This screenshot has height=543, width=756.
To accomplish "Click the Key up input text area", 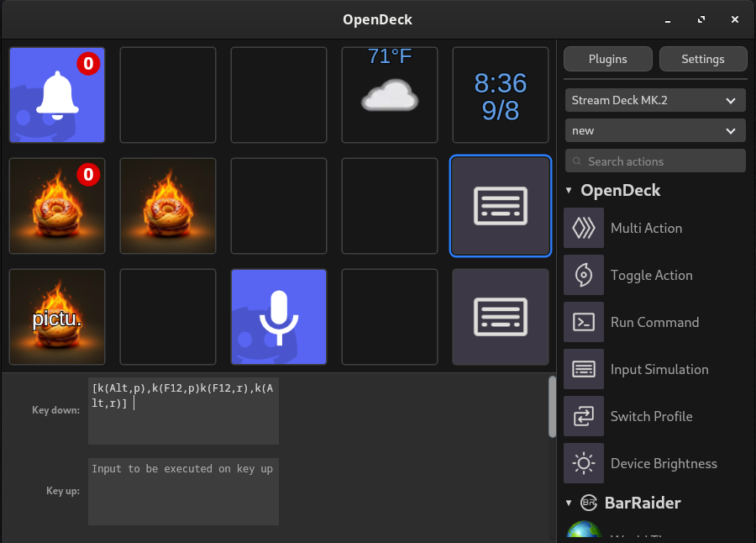I will click(183, 492).
